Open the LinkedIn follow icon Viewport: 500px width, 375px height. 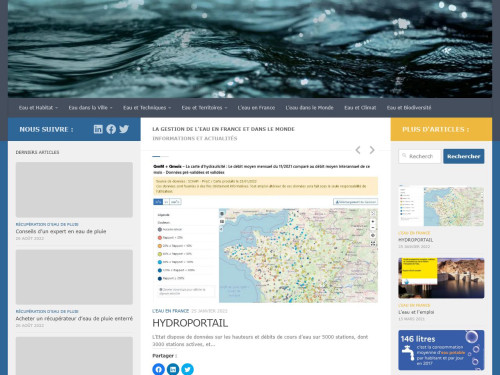(x=98, y=129)
